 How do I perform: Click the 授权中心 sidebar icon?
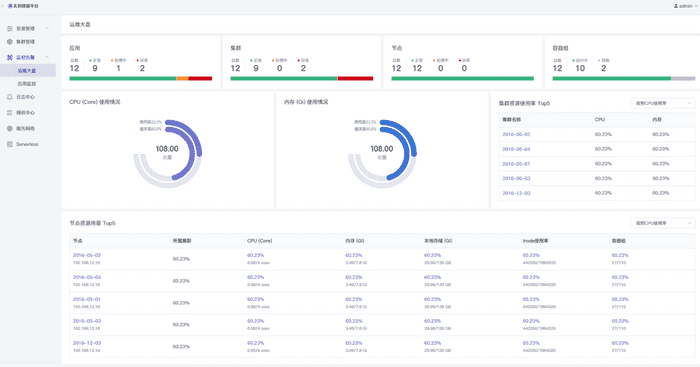pyautogui.click(x=10, y=113)
